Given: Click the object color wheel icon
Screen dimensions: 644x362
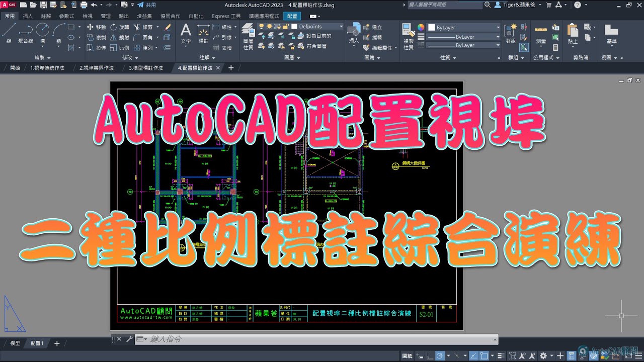Looking at the screenshot, I should [x=421, y=27].
